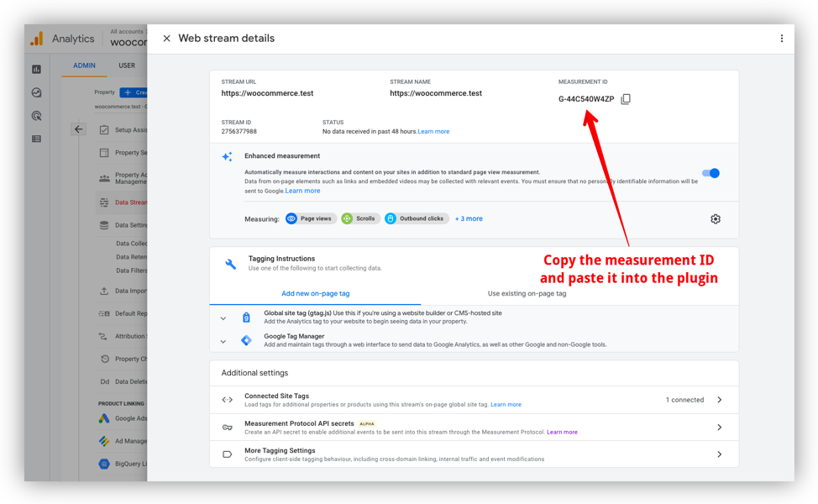Open enhanced measurement settings gear

tap(716, 219)
